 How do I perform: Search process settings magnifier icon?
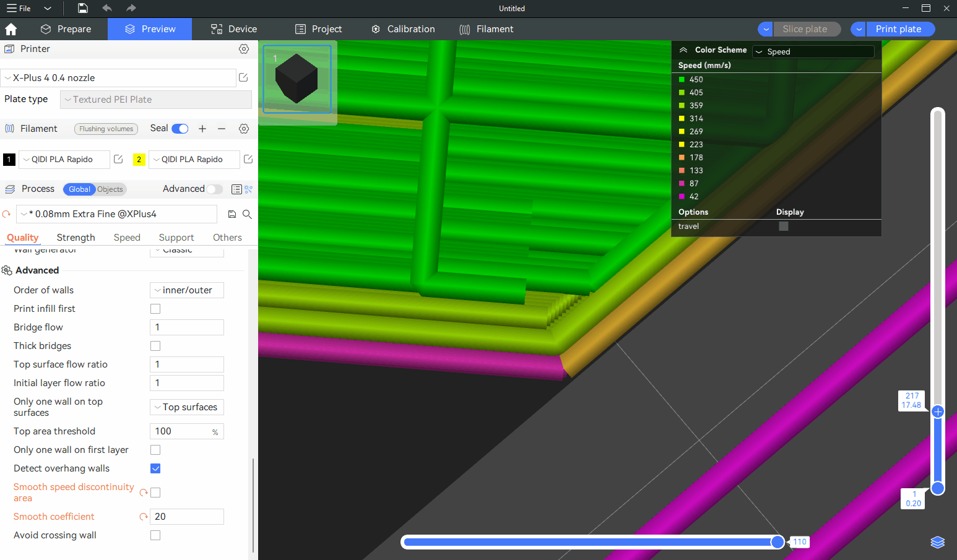[247, 214]
